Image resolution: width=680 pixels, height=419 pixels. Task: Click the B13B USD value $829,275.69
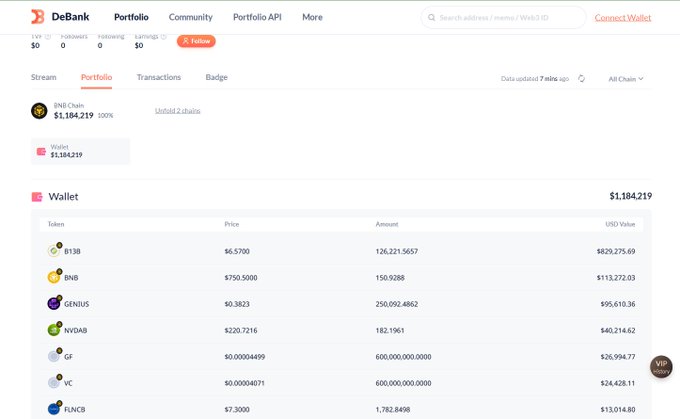(616, 251)
